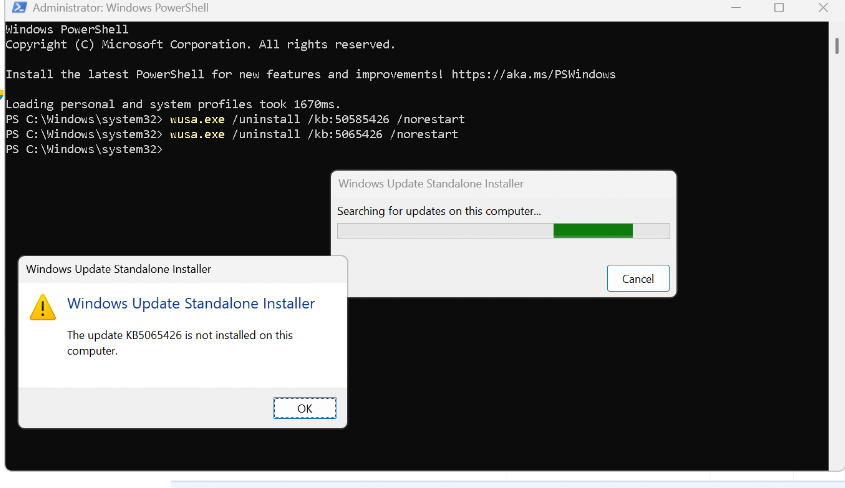Click 'The update KB5065426 is not installed' message
The image size is (845, 488).
(x=179, y=343)
